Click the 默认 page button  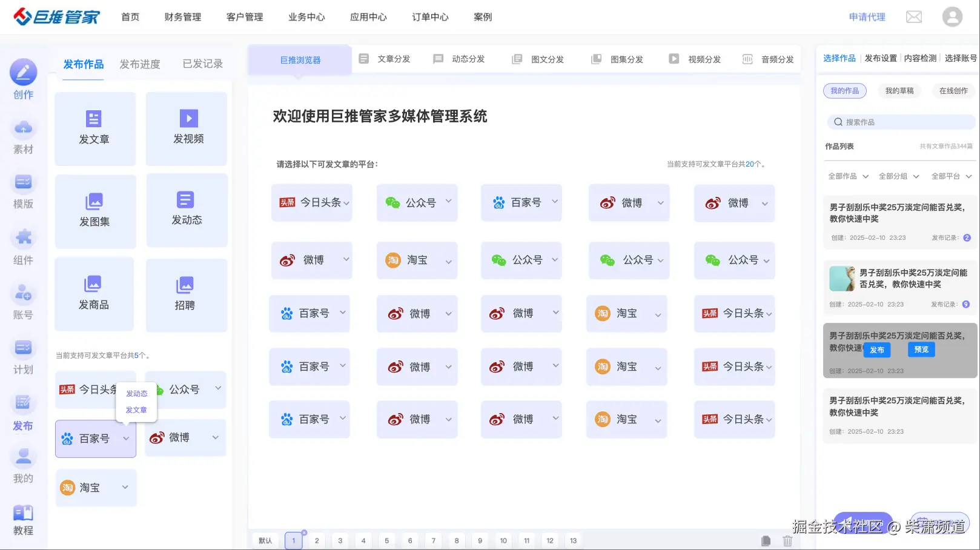265,541
